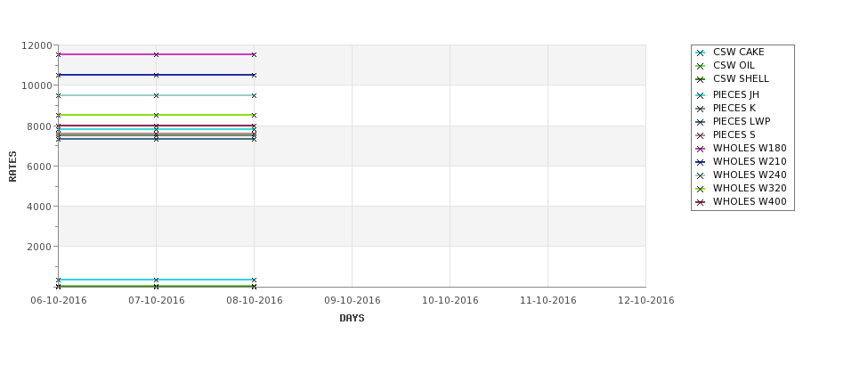Select the WHOLES W400 legend label
Image resolution: width=868 pixels, height=382 pixels.
click(x=750, y=201)
